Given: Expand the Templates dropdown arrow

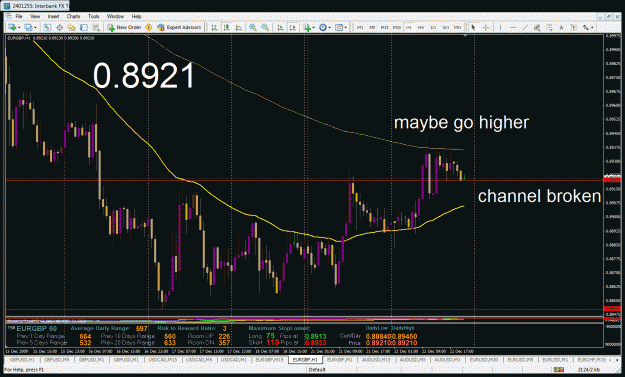Looking at the screenshot, I should [346, 27].
